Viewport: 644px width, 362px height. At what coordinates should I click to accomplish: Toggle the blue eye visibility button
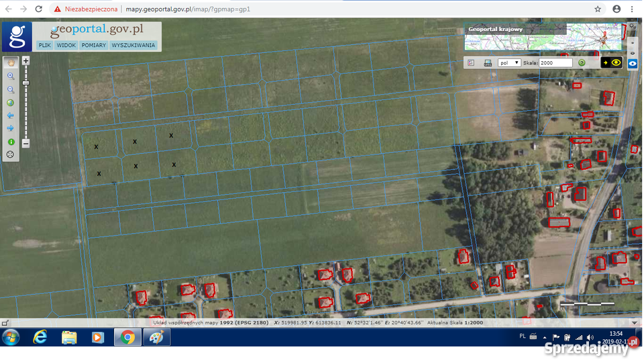pos(633,63)
